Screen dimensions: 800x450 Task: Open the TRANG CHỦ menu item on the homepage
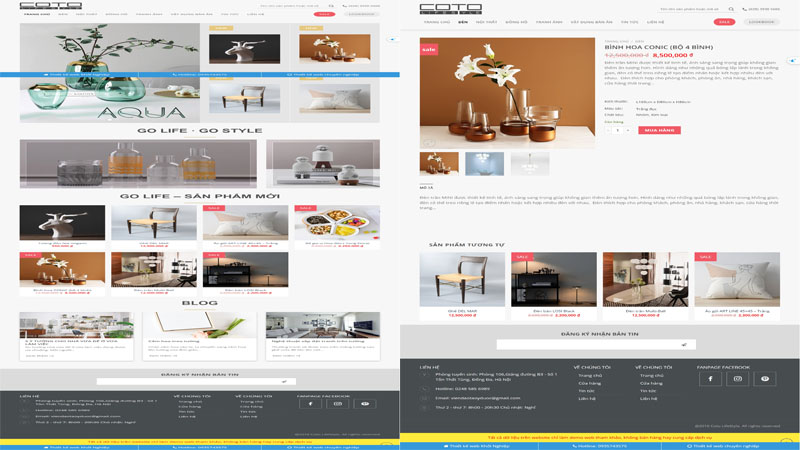click(x=37, y=14)
